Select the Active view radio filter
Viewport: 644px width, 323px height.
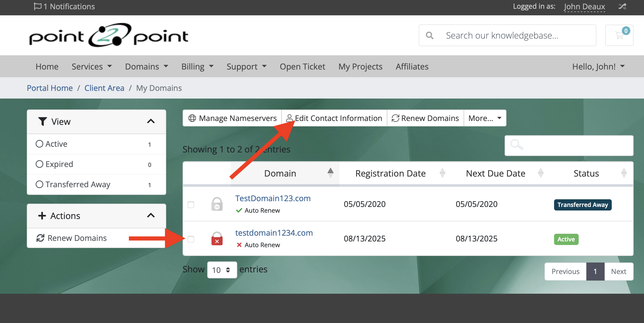40,144
